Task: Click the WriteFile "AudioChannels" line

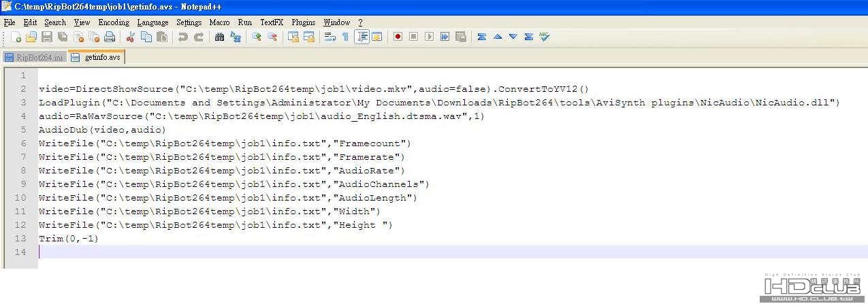Action: pos(234,184)
